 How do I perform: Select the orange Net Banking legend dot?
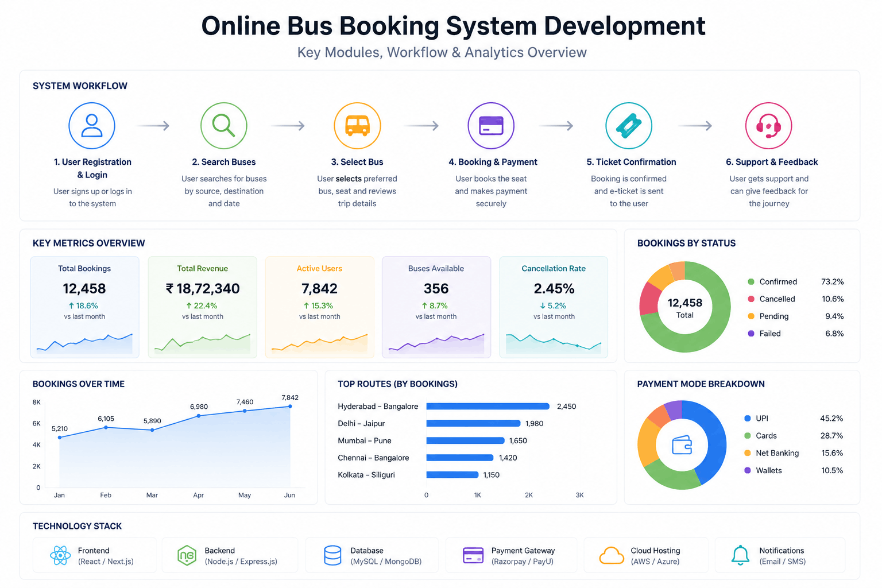(747, 452)
